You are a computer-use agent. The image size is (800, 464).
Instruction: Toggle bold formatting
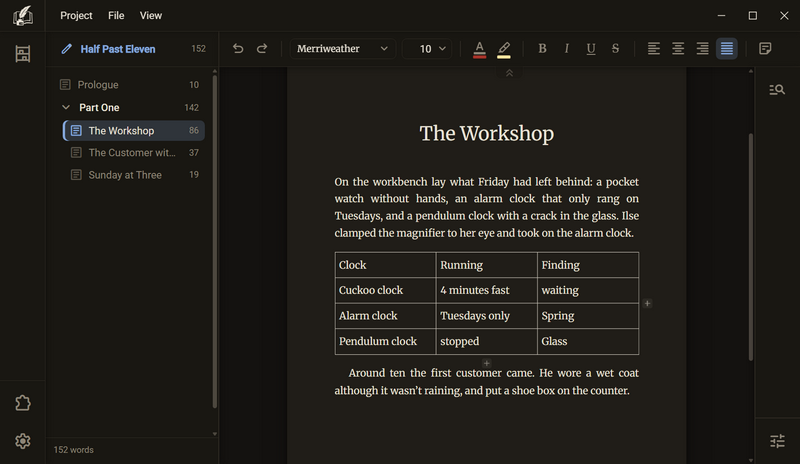point(542,48)
